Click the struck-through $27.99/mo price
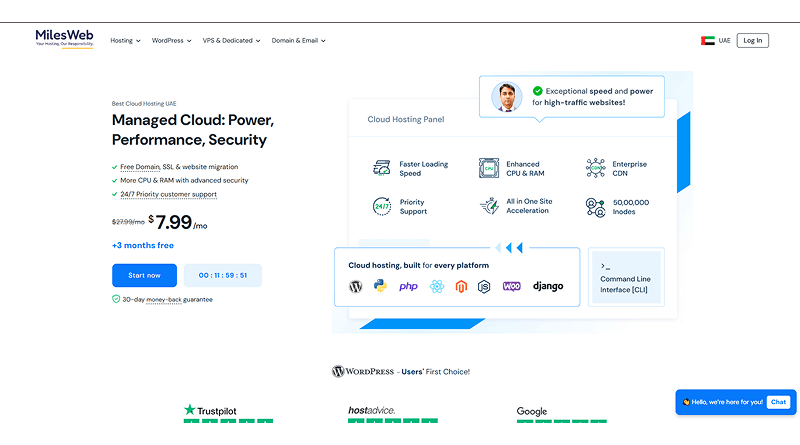Image resolution: width=800 pixels, height=445 pixels. tap(128, 221)
